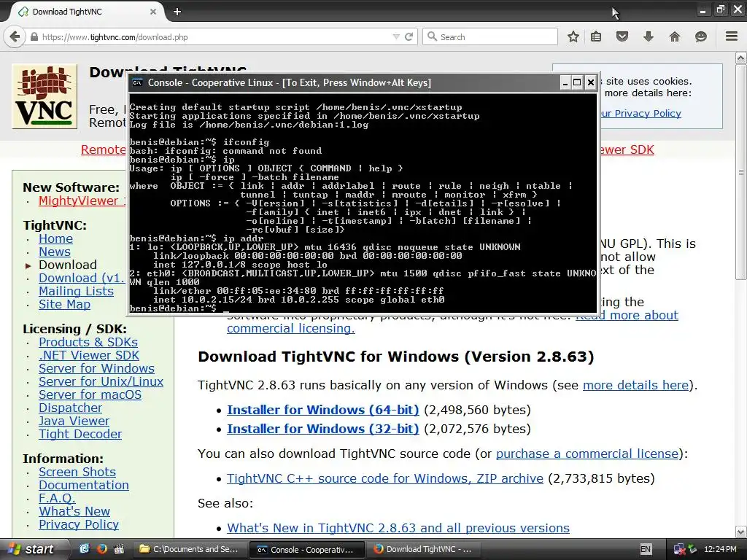Viewport: 747px width, 560px height.
Task: Open the What's New sidebar link
Action: (x=74, y=511)
